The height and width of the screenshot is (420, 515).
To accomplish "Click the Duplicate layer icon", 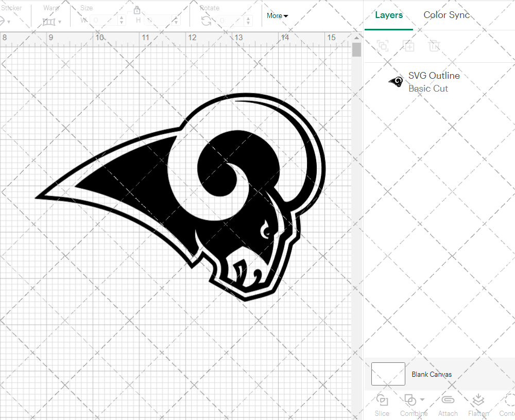I will [x=409, y=46].
